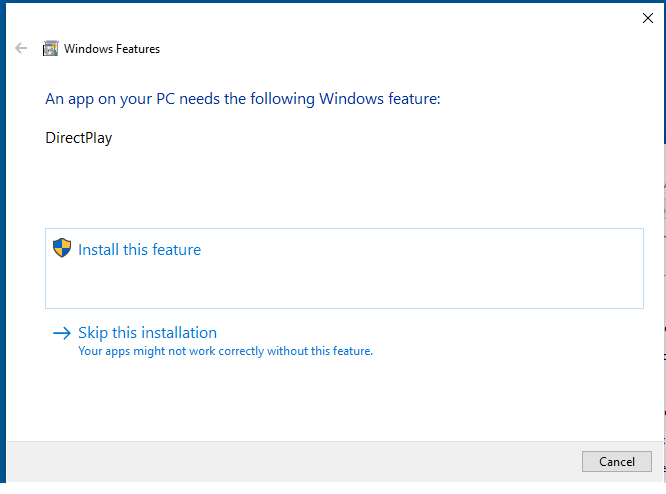Image resolution: width=666 pixels, height=494 pixels.
Task: Click the Windows Features title icon
Action: (50, 48)
